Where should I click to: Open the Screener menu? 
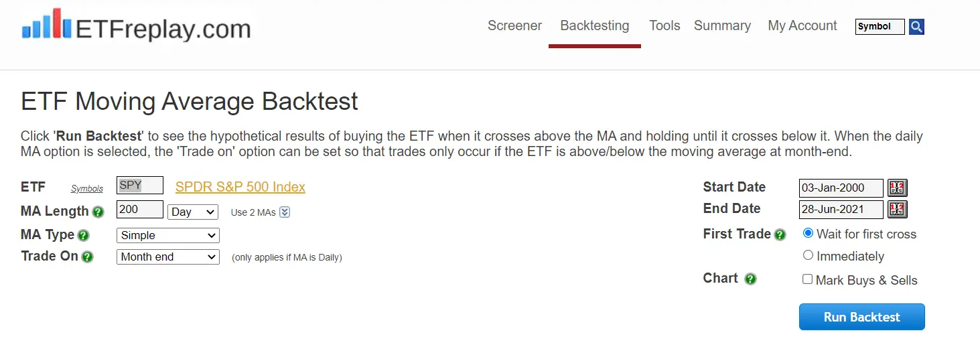tap(514, 25)
